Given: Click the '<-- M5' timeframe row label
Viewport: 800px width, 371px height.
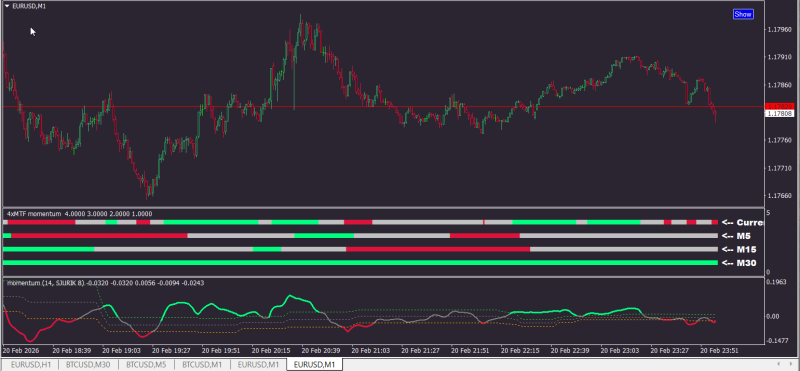Looking at the screenshot, I should 737,236.
